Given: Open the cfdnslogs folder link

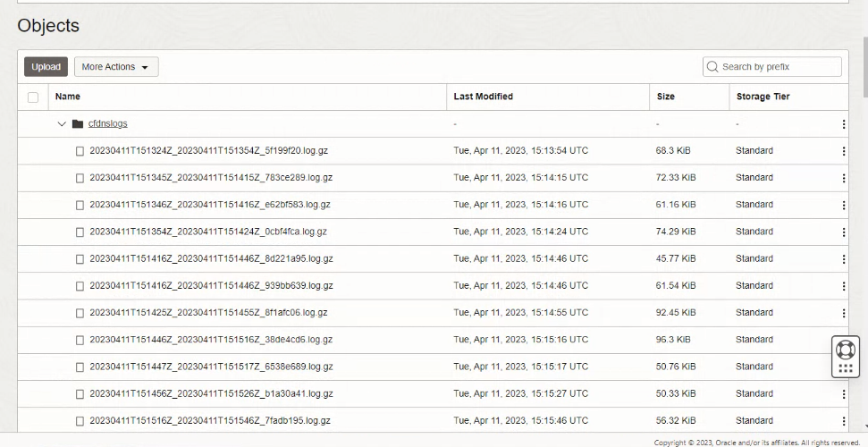Looking at the screenshot, I should tap(107, 124).
